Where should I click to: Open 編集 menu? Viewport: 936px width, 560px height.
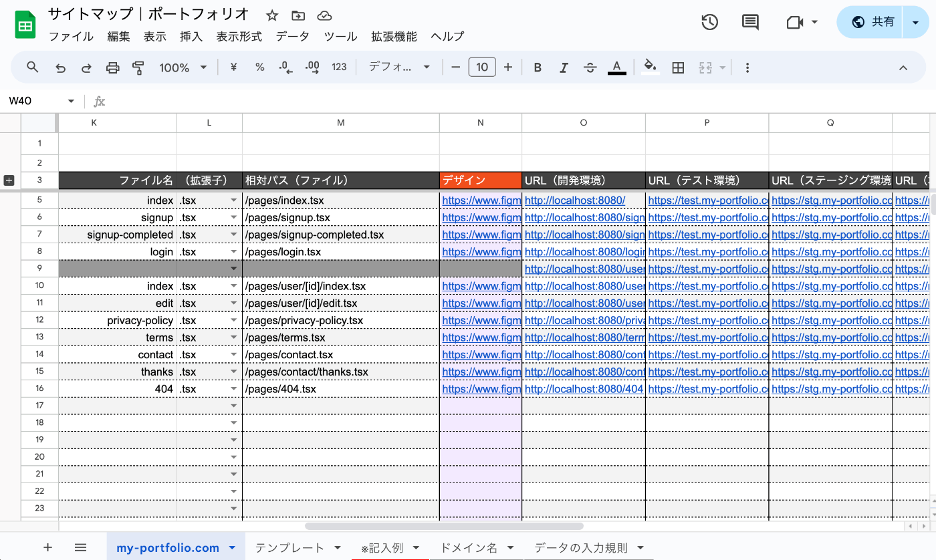coord(119,37)
